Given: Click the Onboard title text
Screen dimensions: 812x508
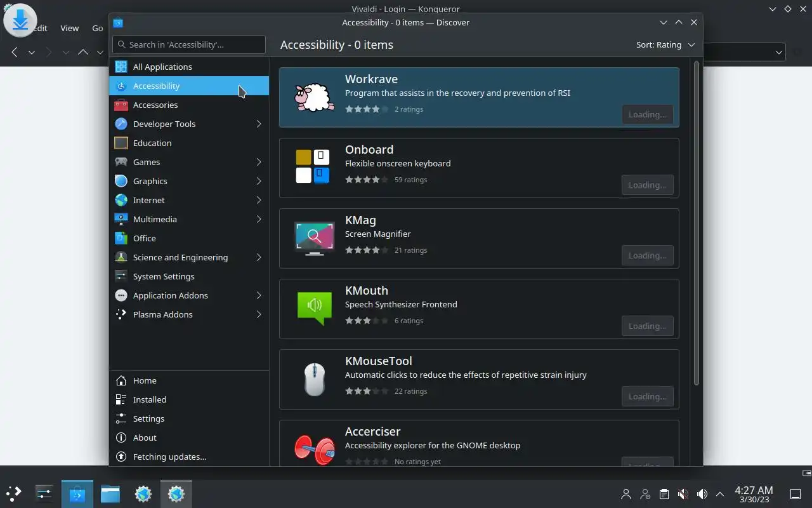Looking at the screenshot, I should tap(369, 149).
